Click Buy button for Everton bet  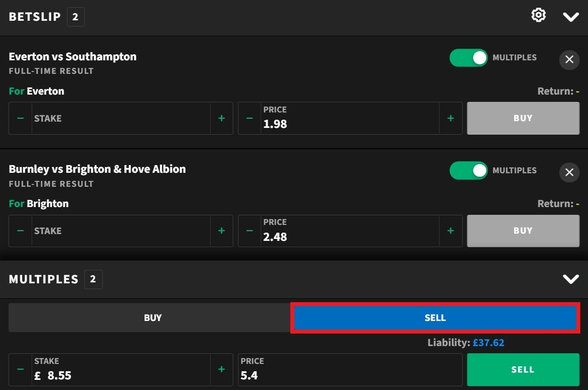click(523, 118)
